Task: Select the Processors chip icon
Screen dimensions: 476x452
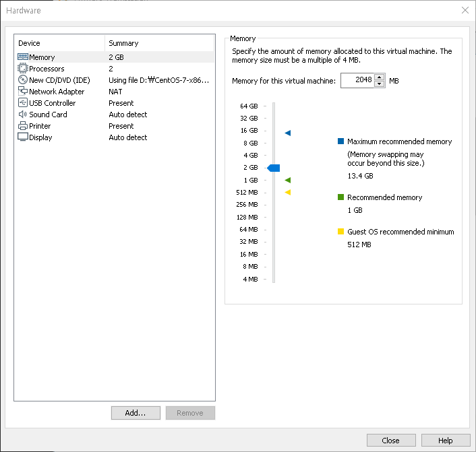Action: click(22, 69)
